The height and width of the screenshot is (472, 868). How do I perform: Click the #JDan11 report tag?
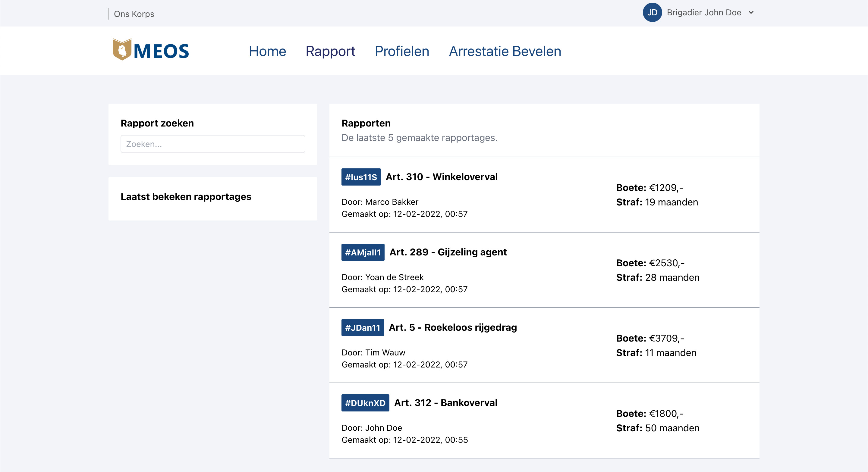[362, 328]
